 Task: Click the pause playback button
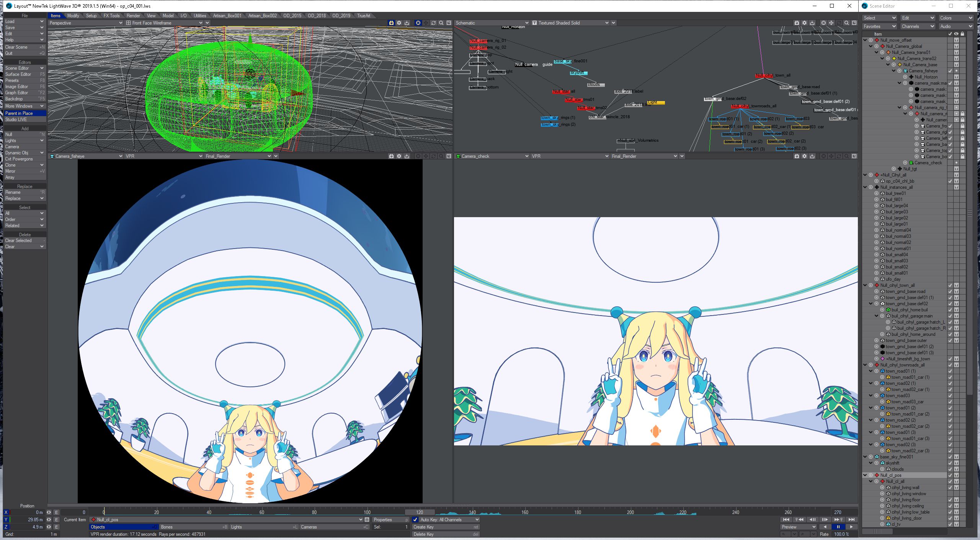click(838, 527)
